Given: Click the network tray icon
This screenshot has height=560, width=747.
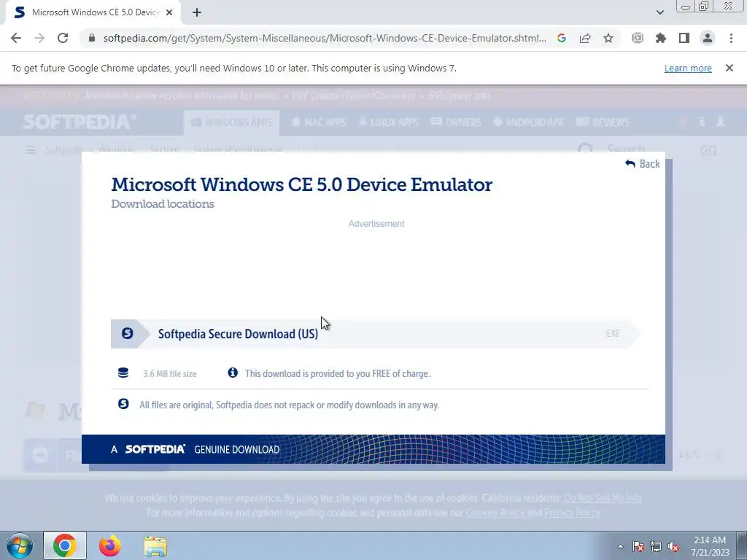Looking at the screenshot, I should (x=656, y=547).
